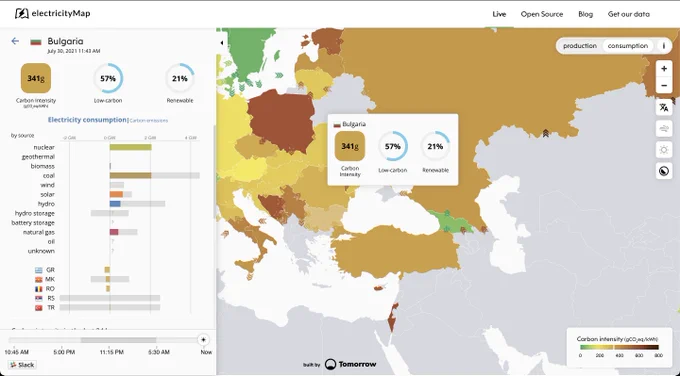Viewport: 680px width, 376px height.
Task: Click the 'unknown' source label
Action: point(41,251)
